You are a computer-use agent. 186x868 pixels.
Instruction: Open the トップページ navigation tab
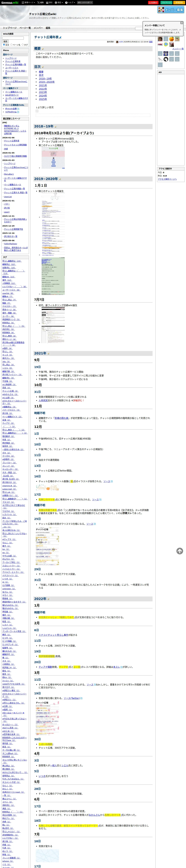click(x=10, y=28)
